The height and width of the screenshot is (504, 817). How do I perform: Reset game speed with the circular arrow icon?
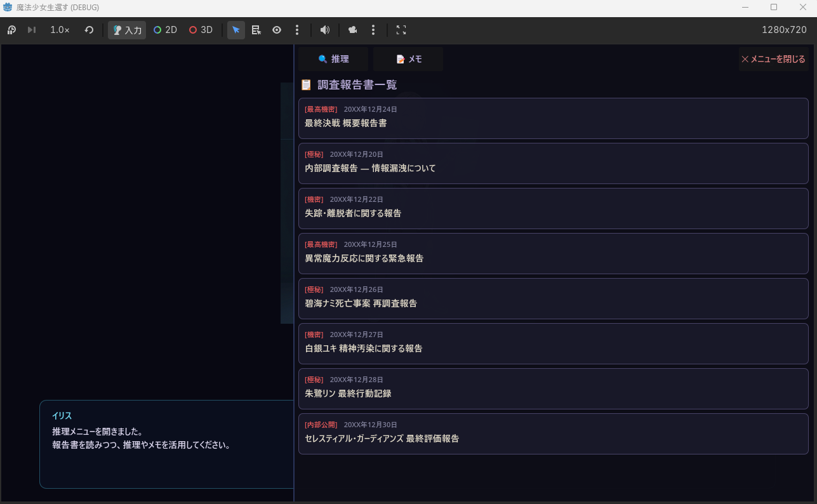pos(89,30)
